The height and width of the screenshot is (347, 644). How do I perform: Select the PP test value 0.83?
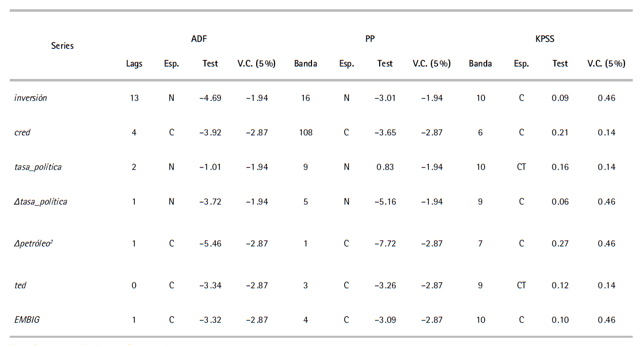coord(385,167)
